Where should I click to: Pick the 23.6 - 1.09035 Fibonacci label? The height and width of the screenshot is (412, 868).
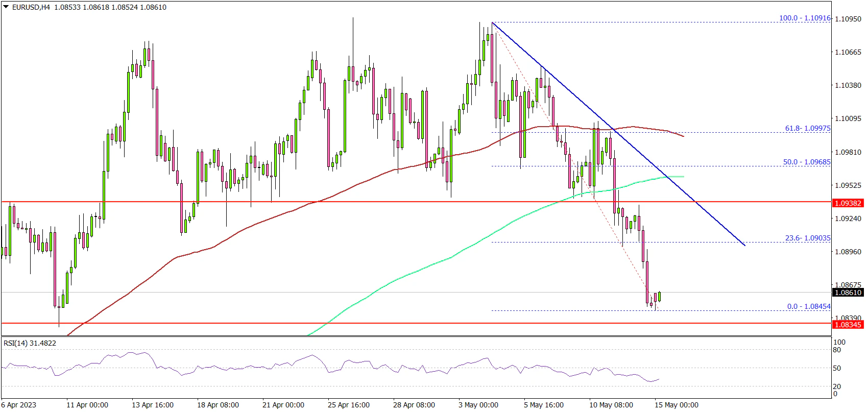[x=807, y=238]
